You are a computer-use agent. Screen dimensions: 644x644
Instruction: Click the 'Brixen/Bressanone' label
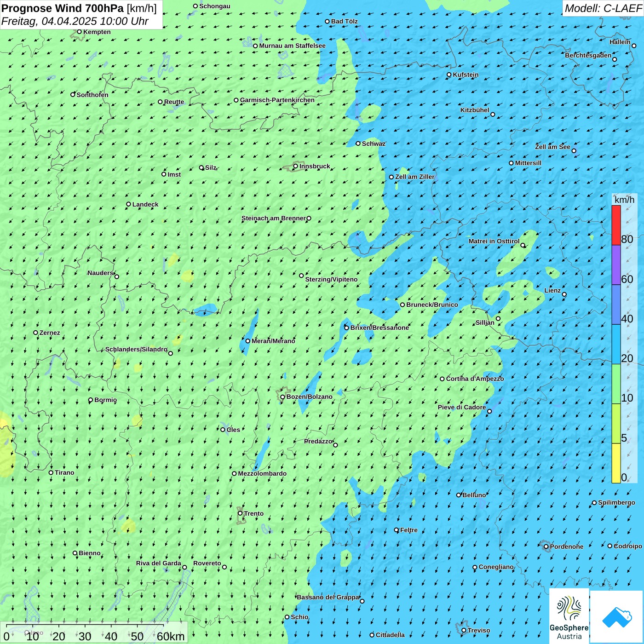[379, 328]
